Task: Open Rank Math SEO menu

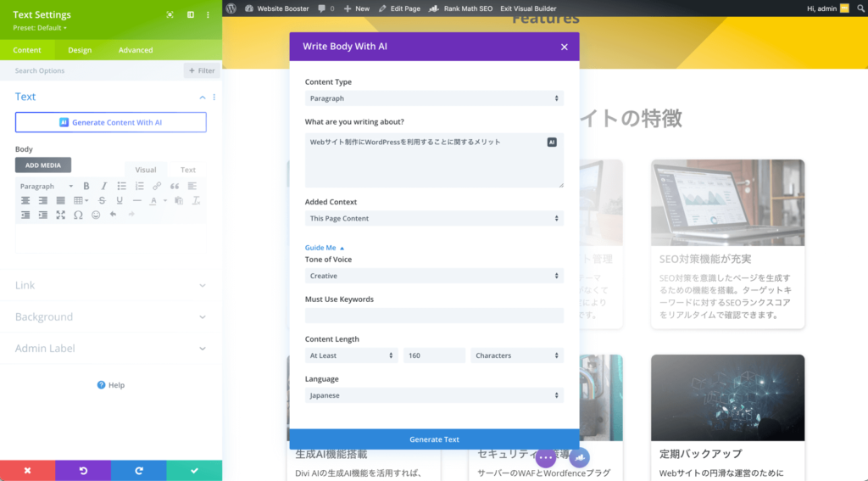Action: tap(461, 8)
